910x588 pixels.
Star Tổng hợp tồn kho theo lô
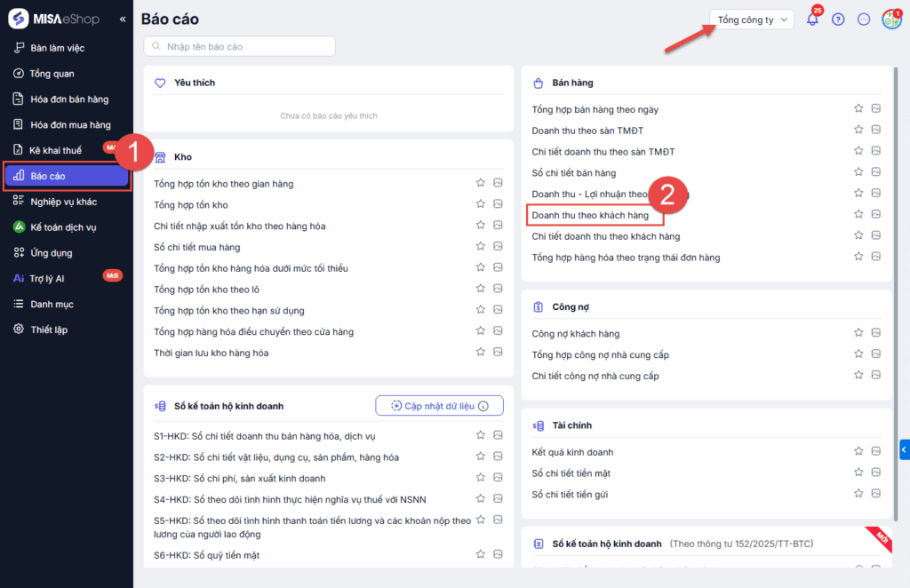click(481, 288)
